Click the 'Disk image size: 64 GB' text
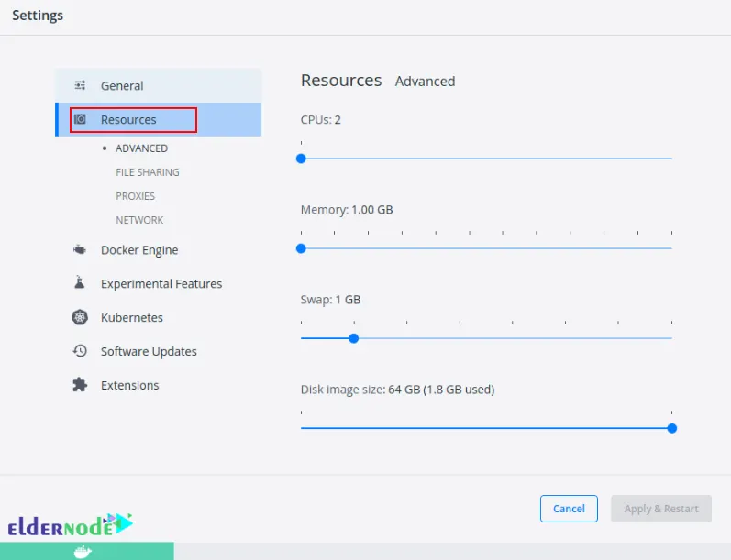 coord(360,390)
